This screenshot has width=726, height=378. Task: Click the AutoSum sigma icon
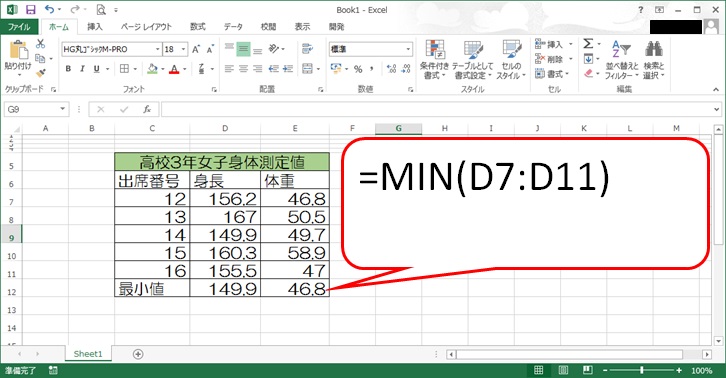pos(588,44)
